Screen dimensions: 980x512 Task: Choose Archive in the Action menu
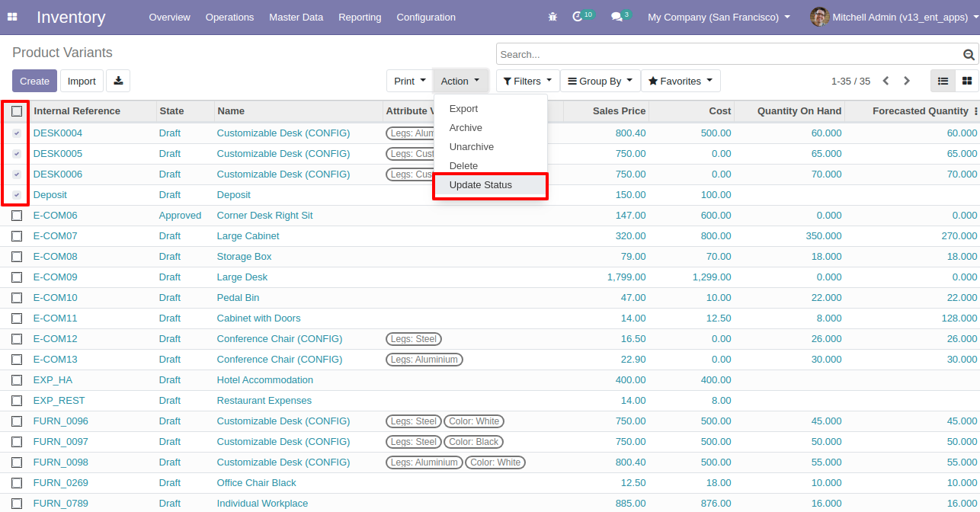(466, 128)
